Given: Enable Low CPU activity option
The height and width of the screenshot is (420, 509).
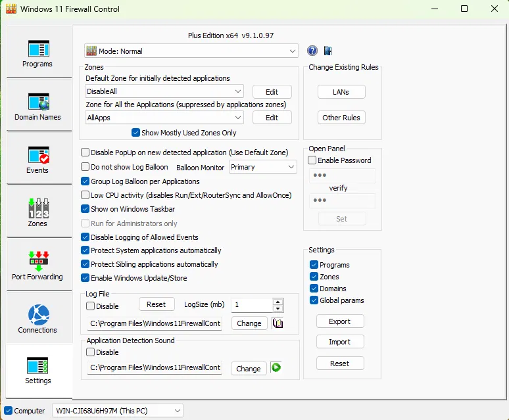Looking at the screenshot, I should [x=85, y=195].
